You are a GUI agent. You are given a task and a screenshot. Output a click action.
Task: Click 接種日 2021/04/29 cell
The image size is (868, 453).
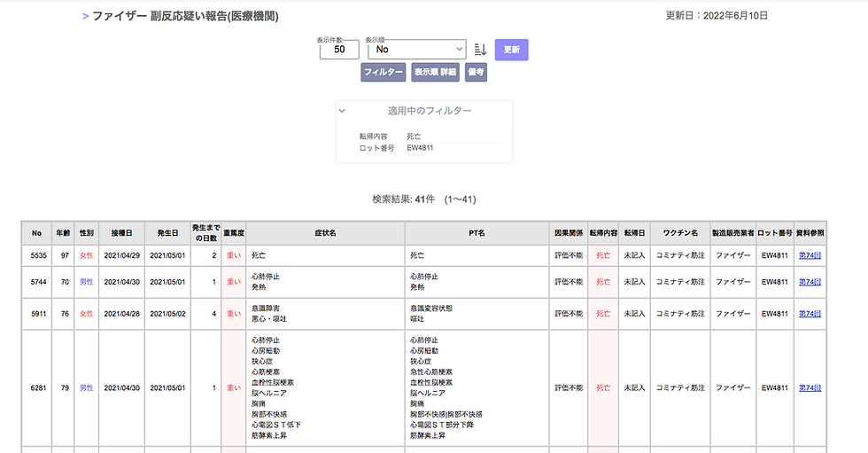tap(122, 255)
